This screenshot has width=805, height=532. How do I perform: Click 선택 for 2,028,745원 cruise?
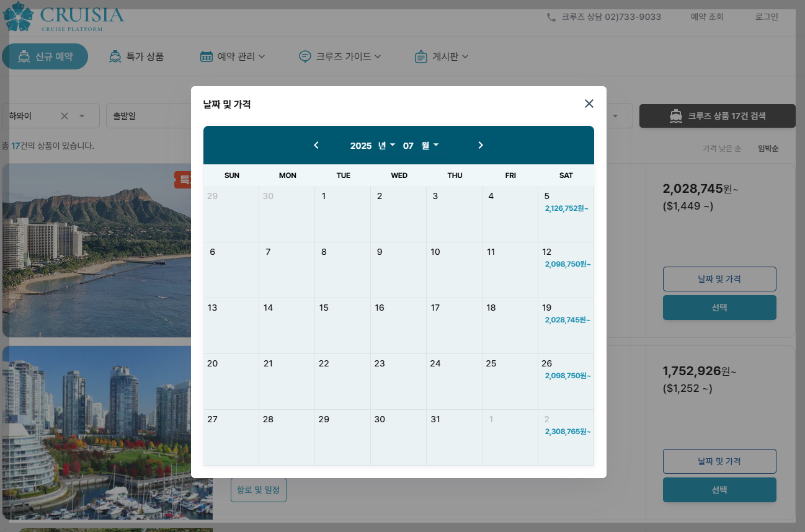[x=719, y=308]
